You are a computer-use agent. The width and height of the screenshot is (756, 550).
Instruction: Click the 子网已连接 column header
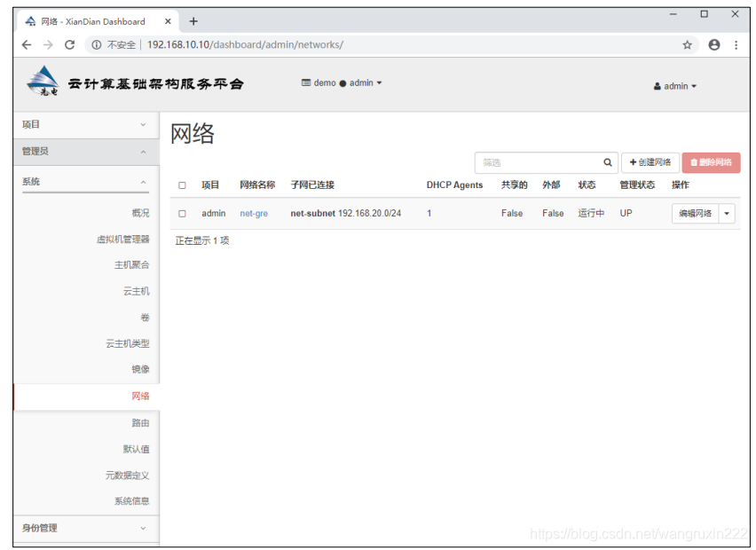click(x=312, y=185)
